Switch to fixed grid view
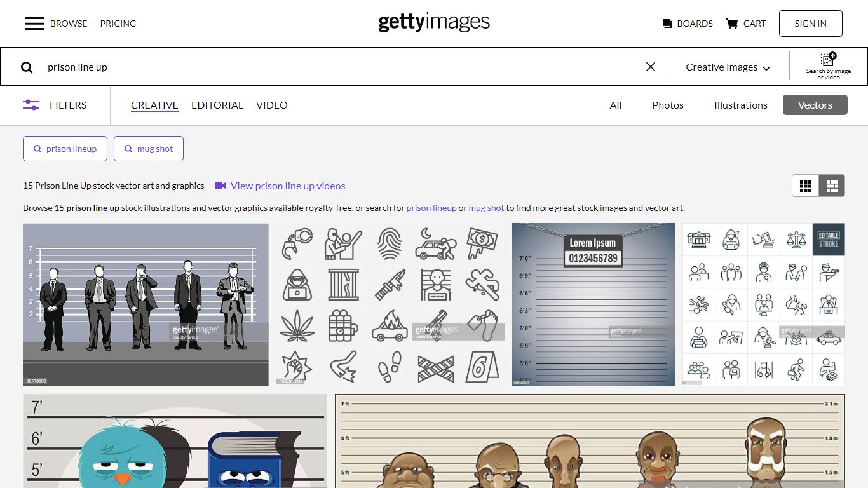 (x=806, y=186)
